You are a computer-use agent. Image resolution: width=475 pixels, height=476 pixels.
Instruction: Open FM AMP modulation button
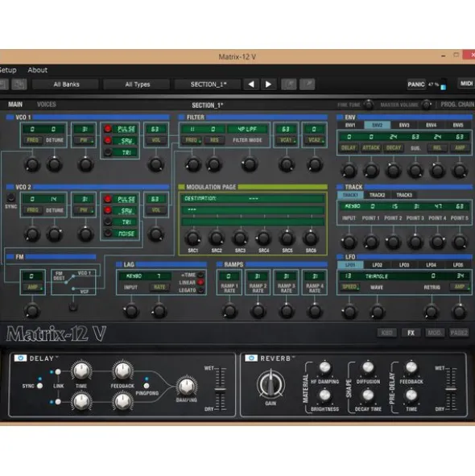tap(33, 288)
